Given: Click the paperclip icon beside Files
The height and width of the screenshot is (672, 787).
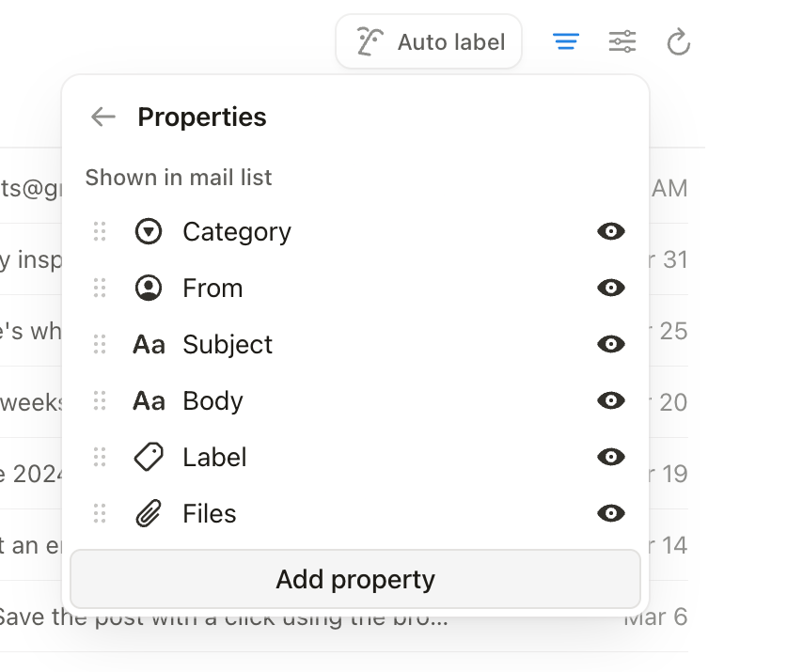Looking at the screenshot, I should (x=148, y=513).
